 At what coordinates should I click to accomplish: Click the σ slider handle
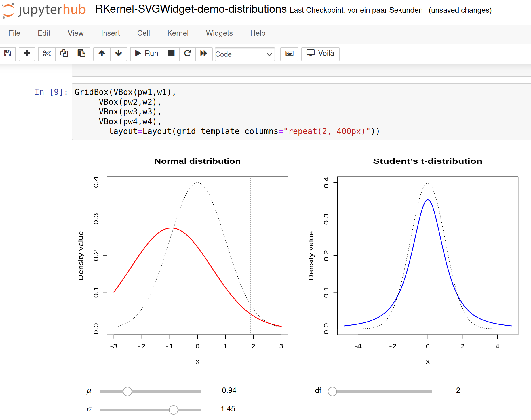(x=174, y=410)
